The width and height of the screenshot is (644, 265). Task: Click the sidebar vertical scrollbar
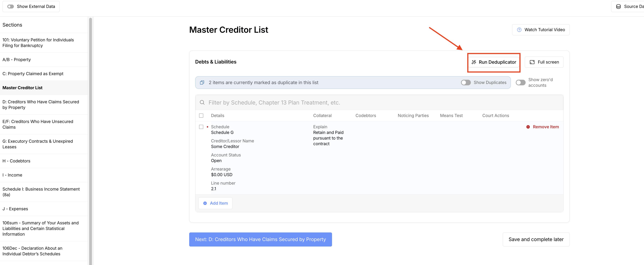click(x=91, y=141)
